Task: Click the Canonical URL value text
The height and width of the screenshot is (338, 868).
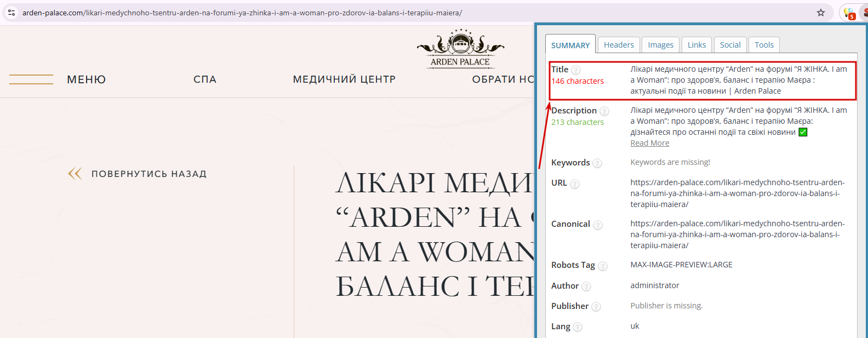Action: click(x=738, y=234)
